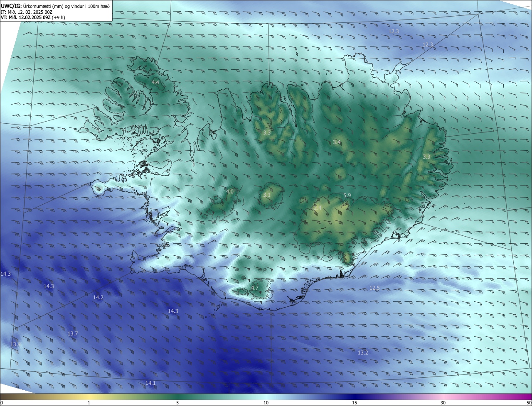Click the 4.4 value over the Westfjords

[x=155, y=83]
